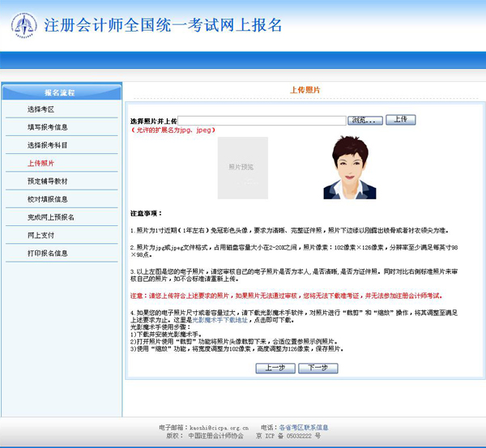Go to 校对填报信息 step
This screenshot has width=486, height=448.
point(48,199)
